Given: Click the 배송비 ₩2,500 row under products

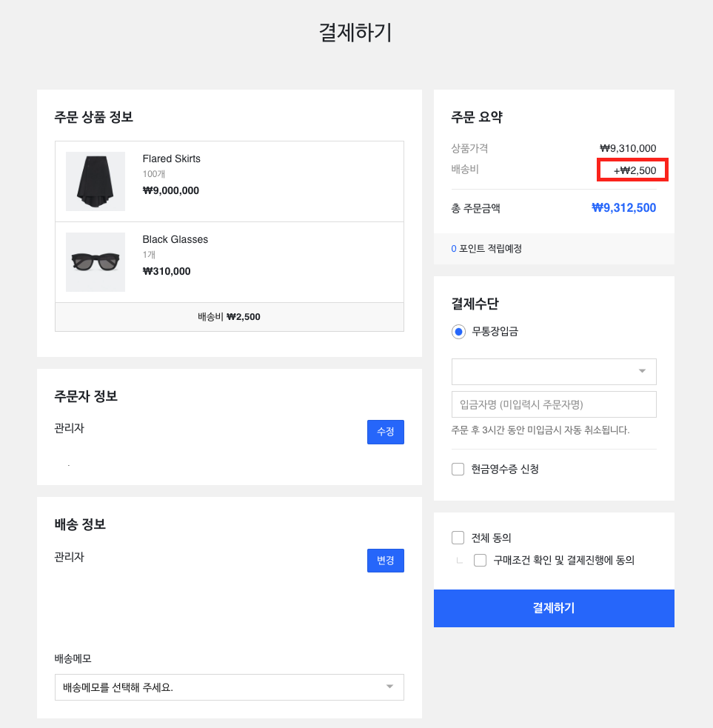Looking at the screenshot, I should tap(229, 317).
